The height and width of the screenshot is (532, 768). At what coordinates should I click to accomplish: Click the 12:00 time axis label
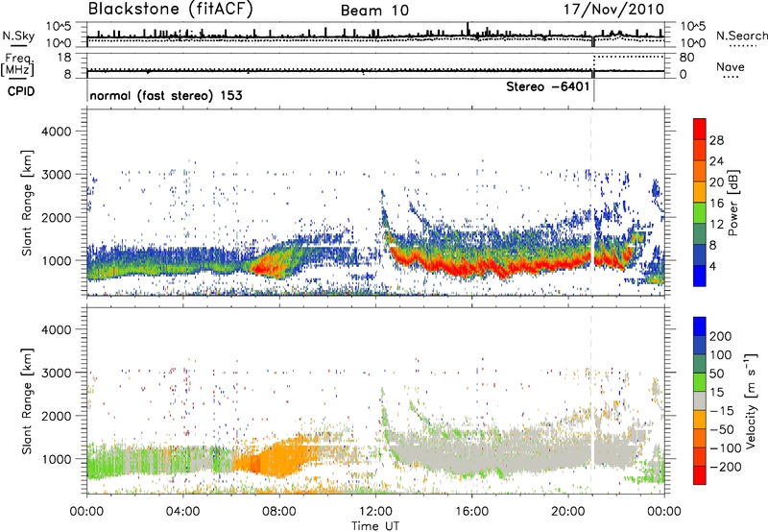click(375, 512)
